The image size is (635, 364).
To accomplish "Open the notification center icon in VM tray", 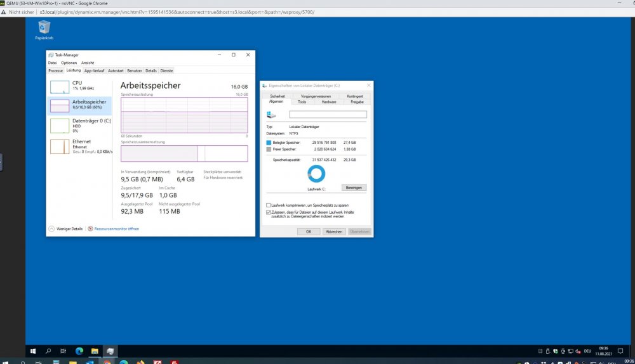I will pyautogui.click(x=620, y=351).
